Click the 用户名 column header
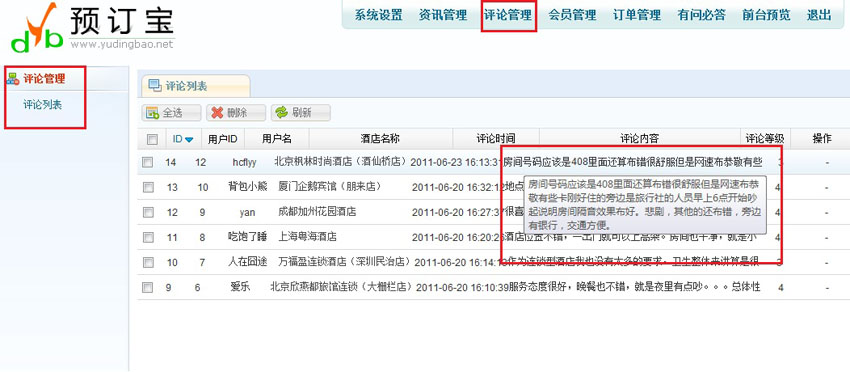The image size is (850, 372). tap(276, 139)
